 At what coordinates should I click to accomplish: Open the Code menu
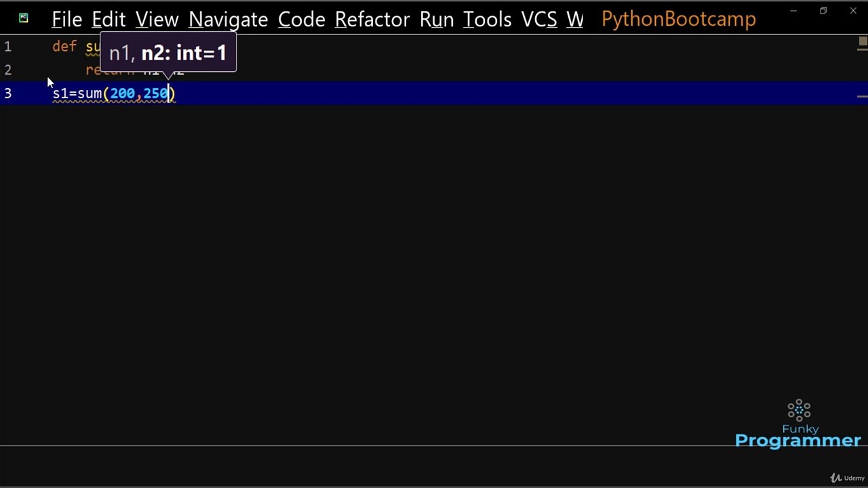pos(301,20)
